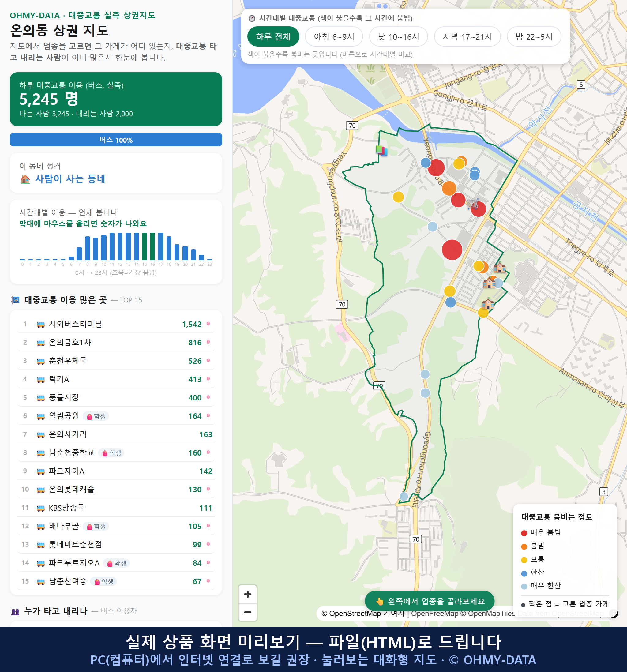627x672 pixels.
Task: Click the pin icon for 열린공원
Action: point(208,416)
